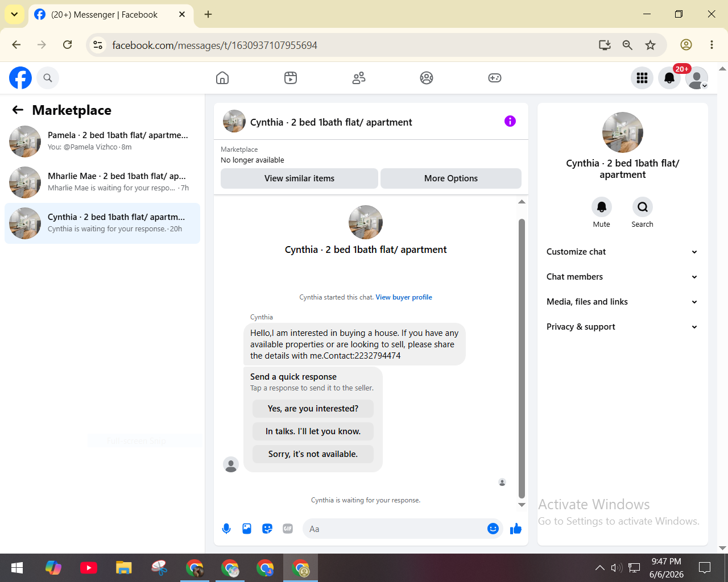Expand Customize chat section

[x=622, y=252]
